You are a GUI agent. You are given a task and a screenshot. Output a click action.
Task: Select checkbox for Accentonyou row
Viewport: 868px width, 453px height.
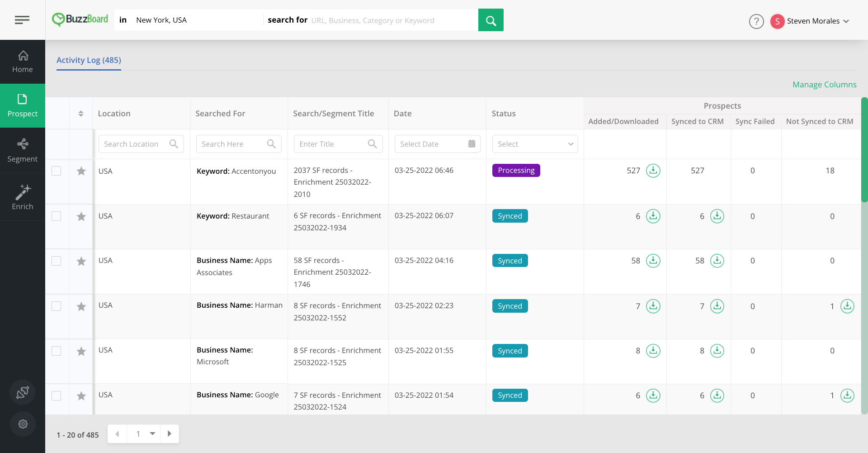pyautogui.click(x=56, y=171)
